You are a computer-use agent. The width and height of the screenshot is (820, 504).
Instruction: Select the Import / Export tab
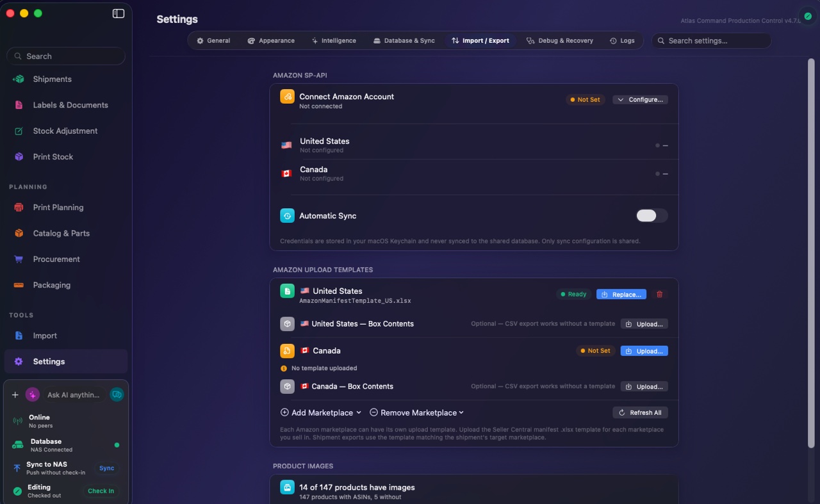tap(480, 40)
